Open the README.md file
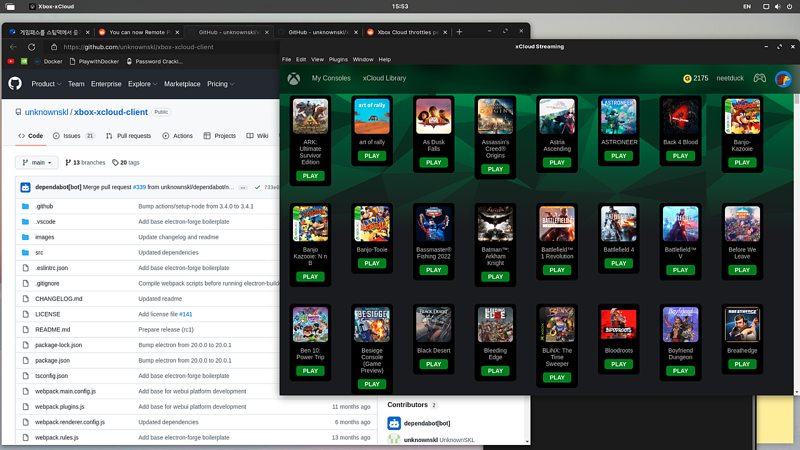 click(53, 330)
